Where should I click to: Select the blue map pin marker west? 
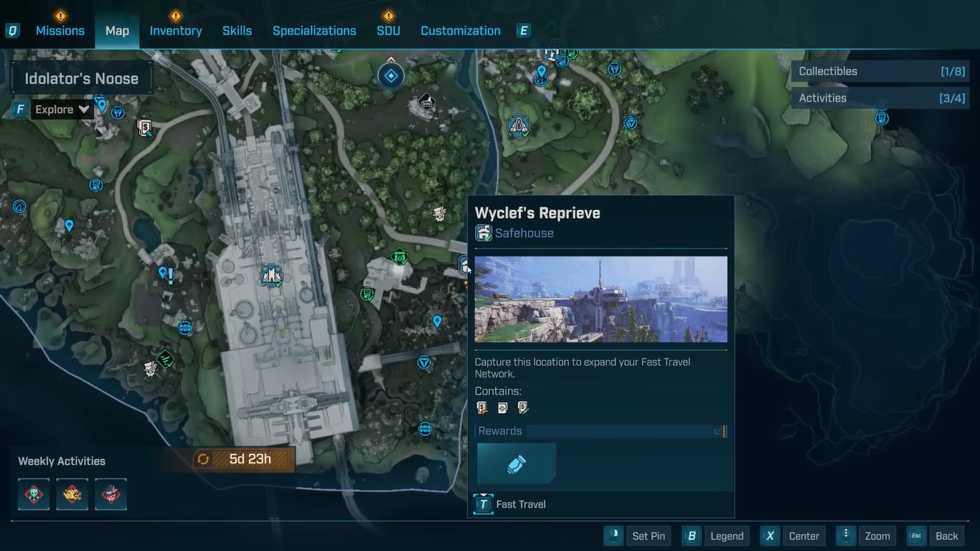point(69,226)
